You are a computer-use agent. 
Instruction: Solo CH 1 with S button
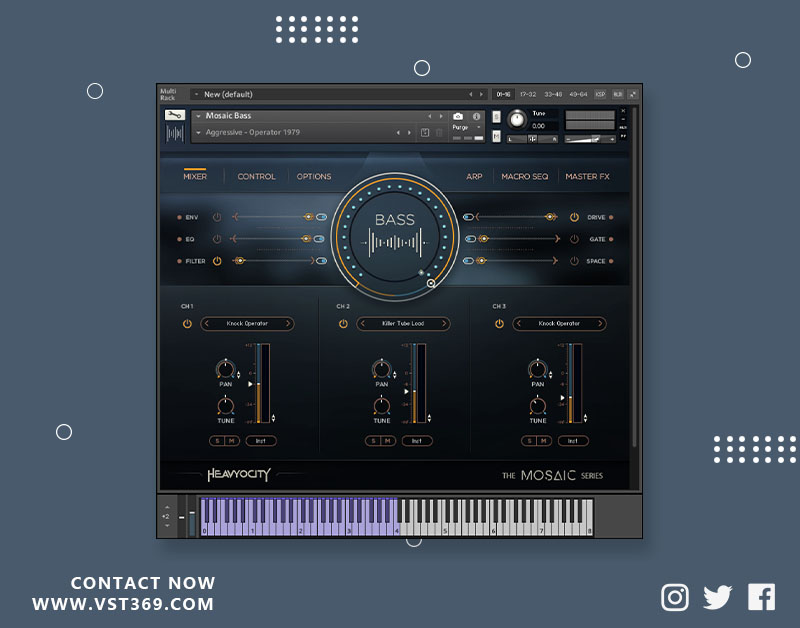pyautogui.click(x=217, y=441)
